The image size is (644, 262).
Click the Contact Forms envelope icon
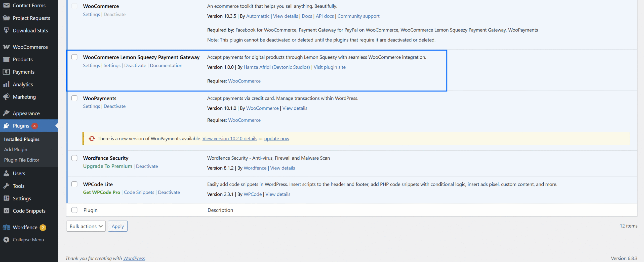(x=6, y=5)
